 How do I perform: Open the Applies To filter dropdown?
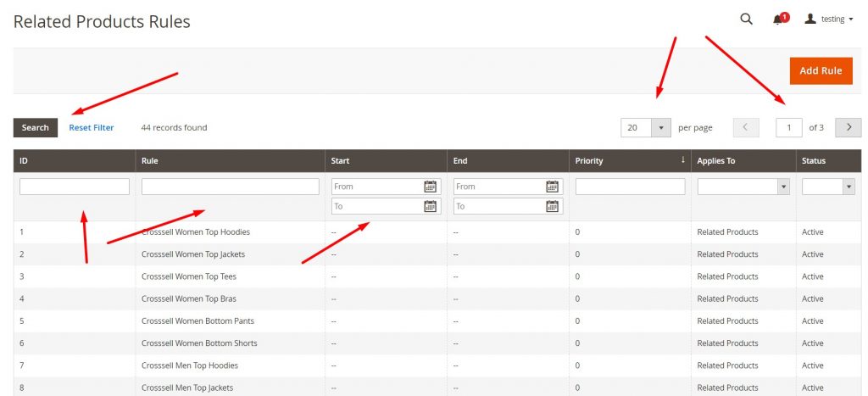(743, 187)
